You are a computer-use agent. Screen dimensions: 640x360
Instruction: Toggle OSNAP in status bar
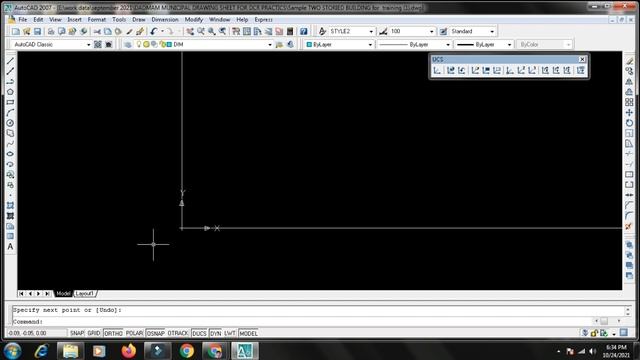[156, 333]
